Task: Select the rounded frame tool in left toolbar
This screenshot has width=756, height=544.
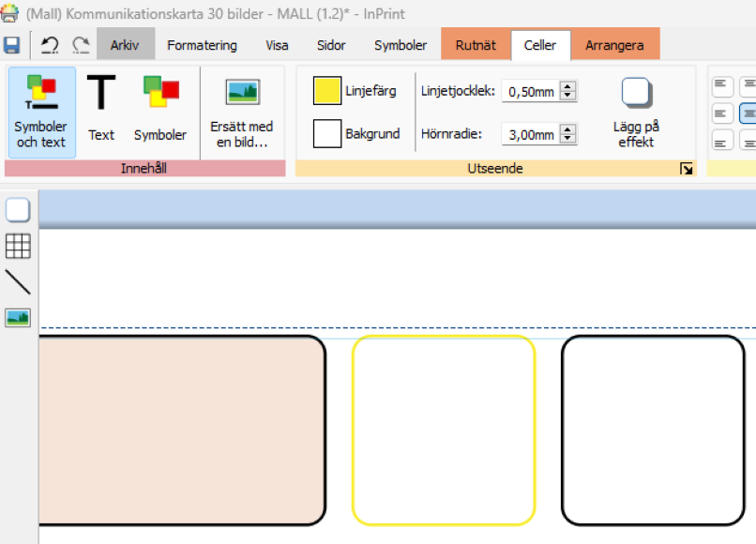Action: click(x=18, y=210)
